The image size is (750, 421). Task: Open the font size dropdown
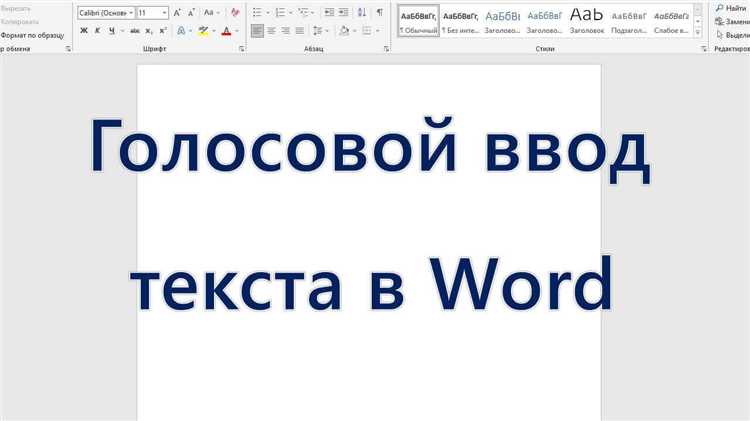coord(164,13)
